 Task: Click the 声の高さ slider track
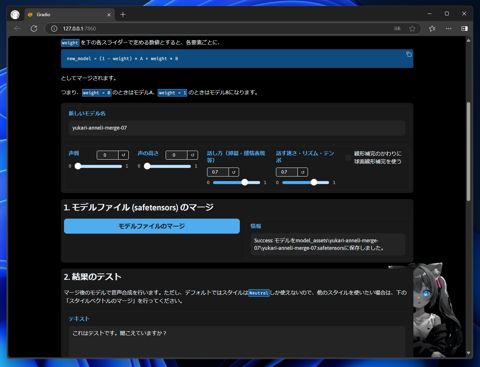tap(168, 166)
